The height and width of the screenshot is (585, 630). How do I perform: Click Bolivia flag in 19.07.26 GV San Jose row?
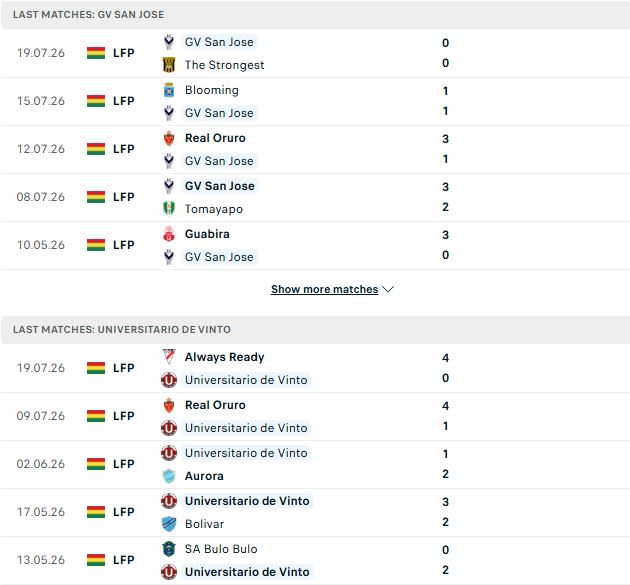click(96, 53)
